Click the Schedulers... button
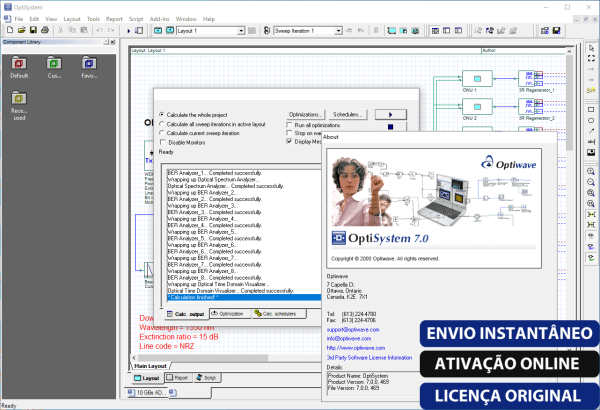This screenshot has width=600, height=410. [347, 114]
